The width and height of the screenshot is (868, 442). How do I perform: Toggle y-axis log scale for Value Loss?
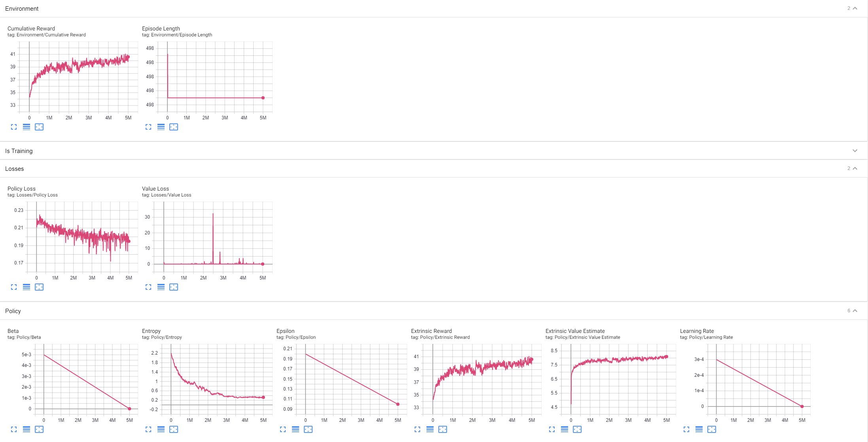[x=161, y=287]
